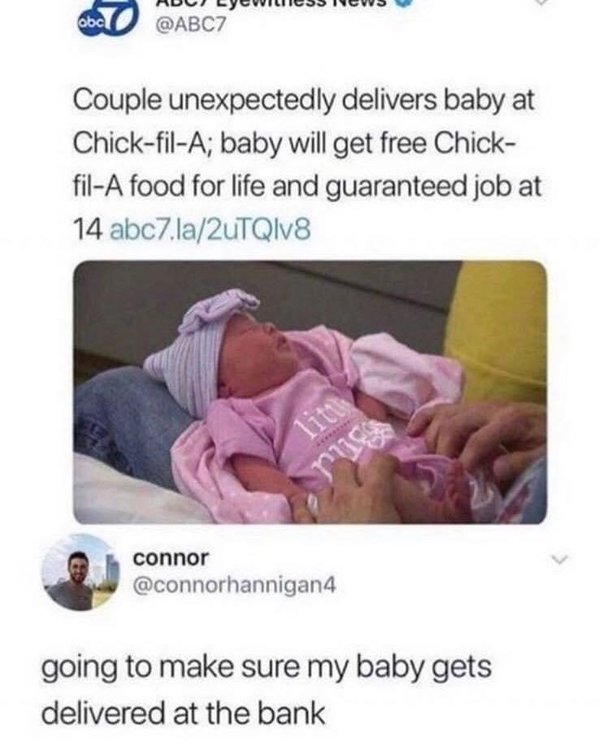Click connor's round profile picture
This screenshot has width=609, height=750.
pos(80,573)
